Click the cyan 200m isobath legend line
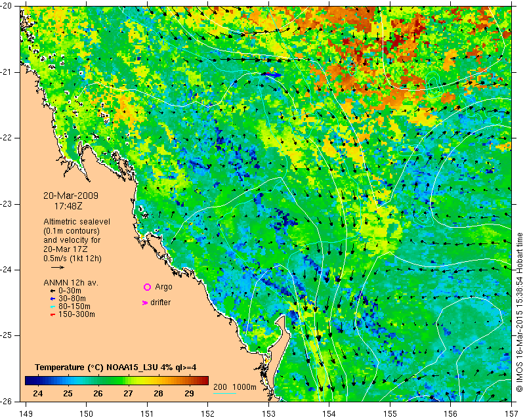525x420 pixels. tap(225, 393)
